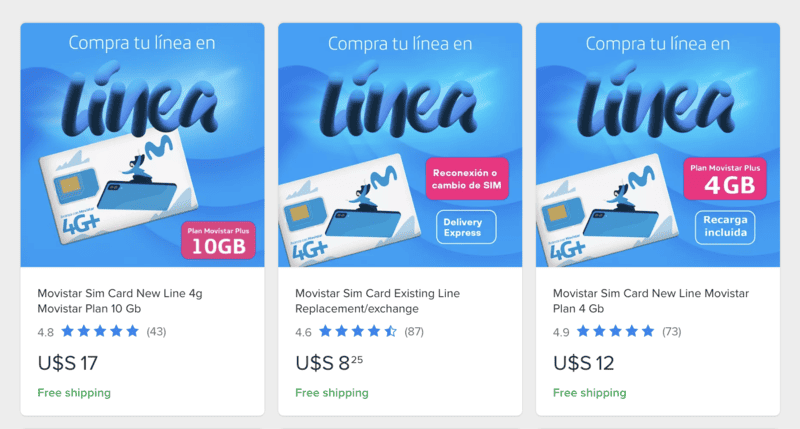Click Free shipping under the U$S 12 item
Viewport: 800px width, 429px height.
pyautogui.click(x=590, y=393)
